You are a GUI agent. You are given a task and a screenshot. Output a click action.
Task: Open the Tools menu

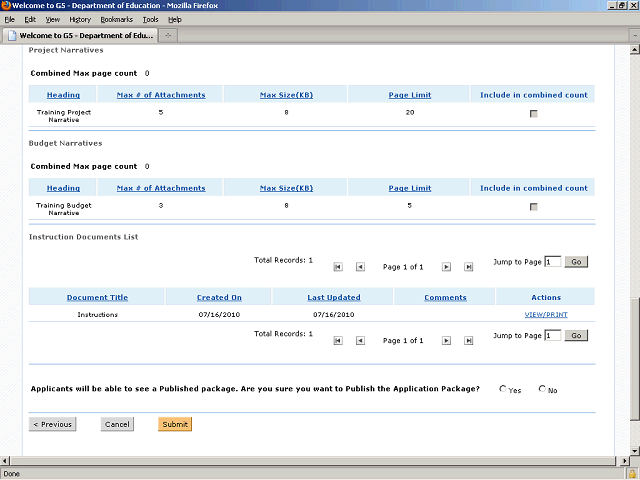point(150,20)
